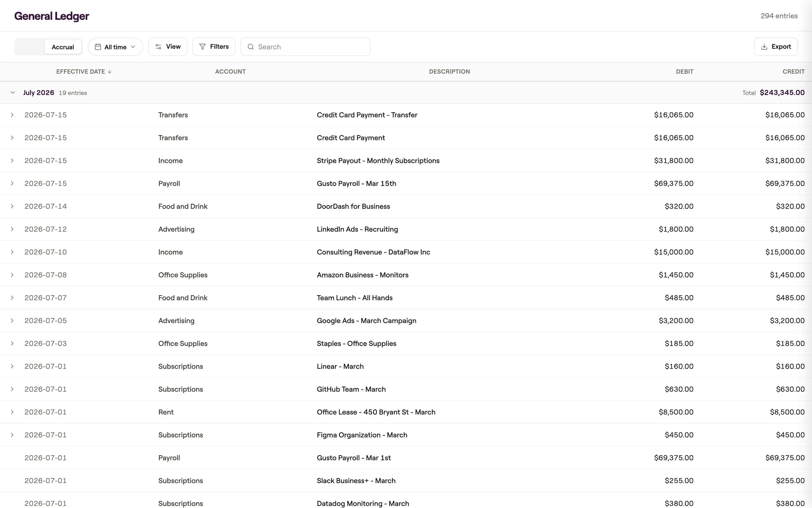The image size is (812, 508).
Task: Click the General Ledger page title
Action: click(x=52, y=16)
